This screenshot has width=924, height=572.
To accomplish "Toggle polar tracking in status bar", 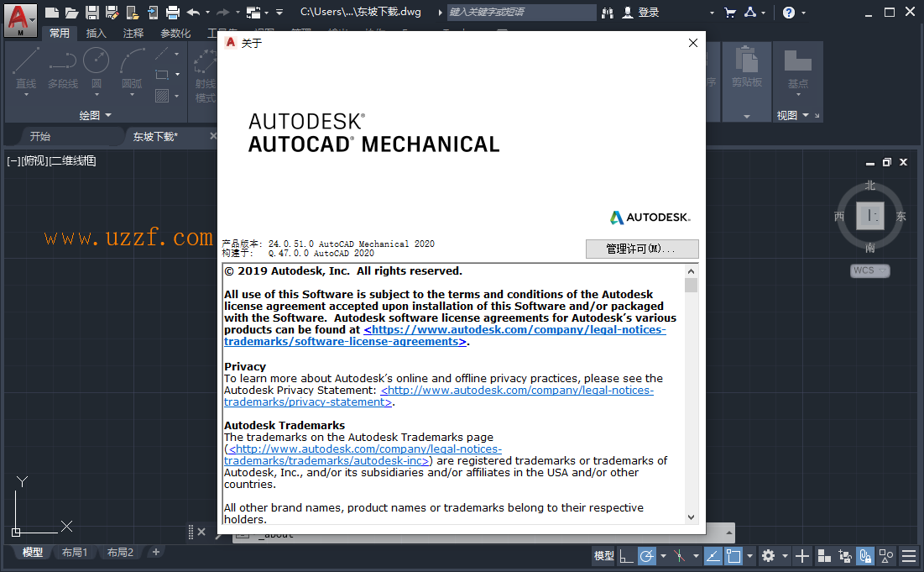I will point(646,555).
